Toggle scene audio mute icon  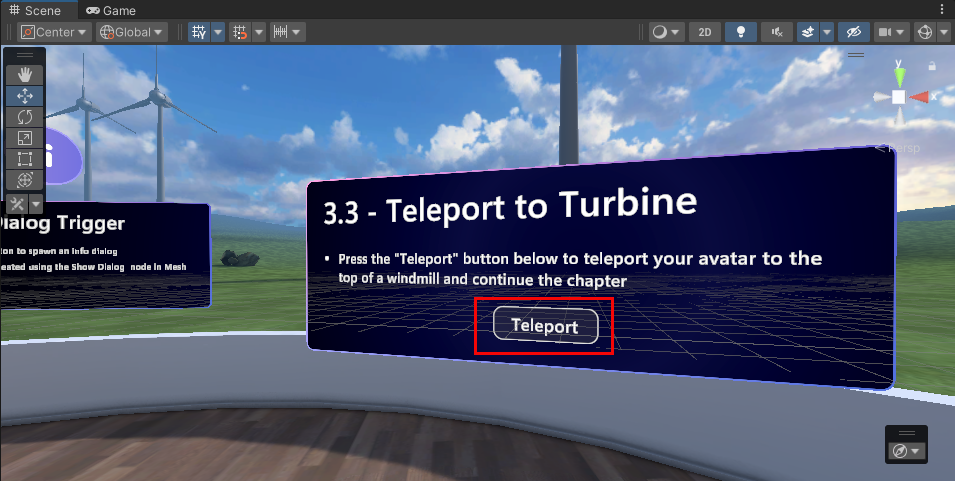click(777, 32)
